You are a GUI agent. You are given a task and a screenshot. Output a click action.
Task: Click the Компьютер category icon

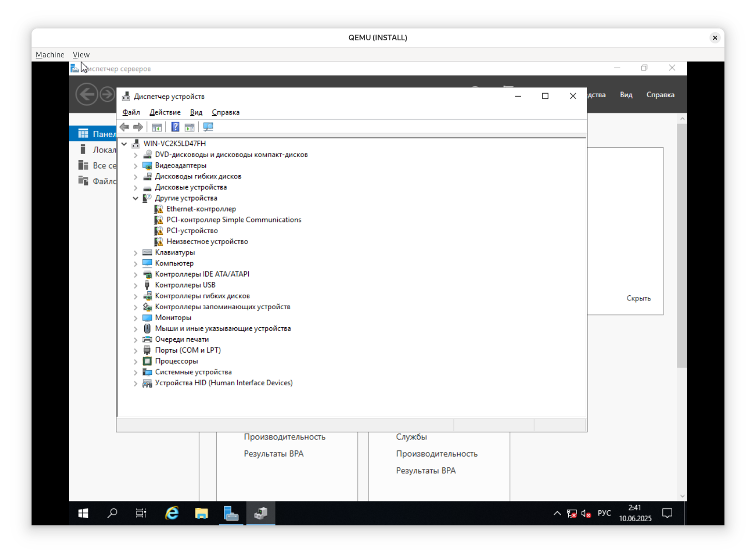(147, 263)
